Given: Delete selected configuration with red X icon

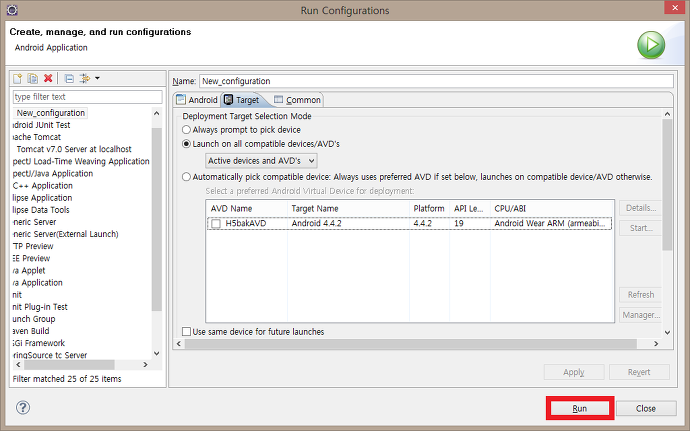Looking at the screenshot, I should click(48, 78).
